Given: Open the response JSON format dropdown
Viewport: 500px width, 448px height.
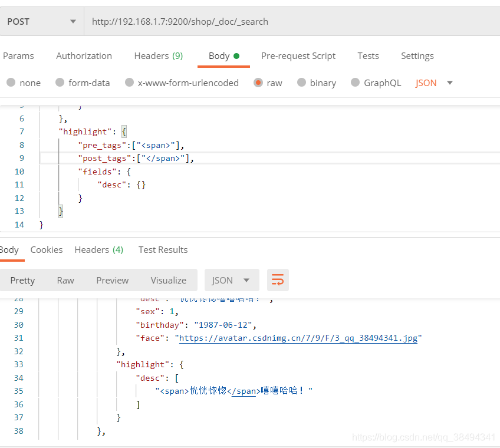Looking at the screenshot, I should (x=231, y=280).
